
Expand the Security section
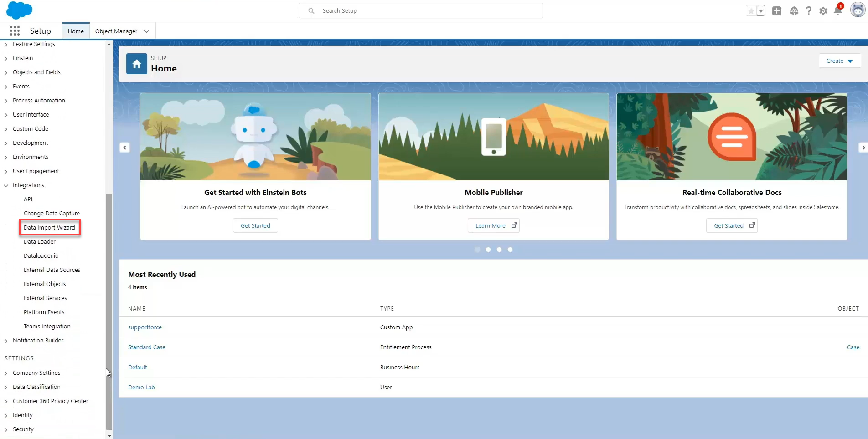pyautogui.click(x=6, y=429)
